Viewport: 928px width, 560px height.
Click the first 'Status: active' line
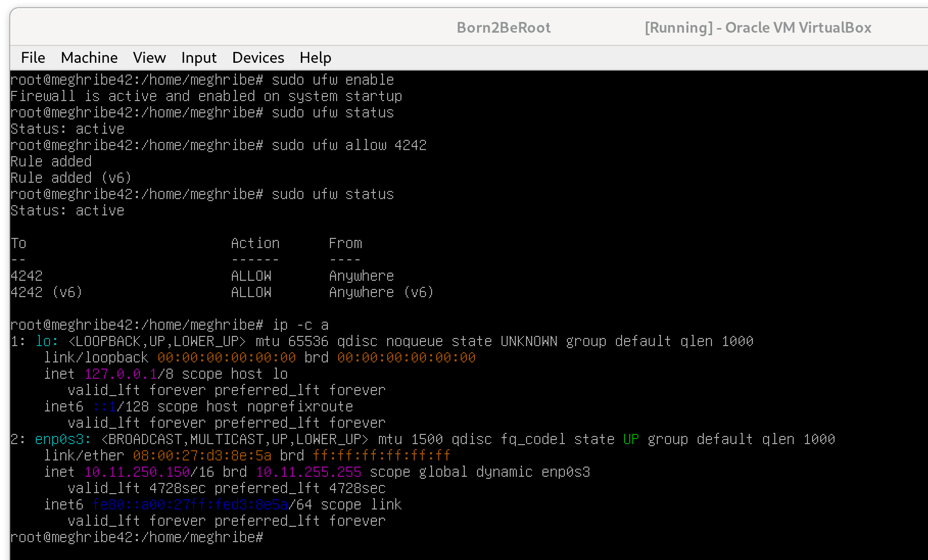tap(67, 129)
